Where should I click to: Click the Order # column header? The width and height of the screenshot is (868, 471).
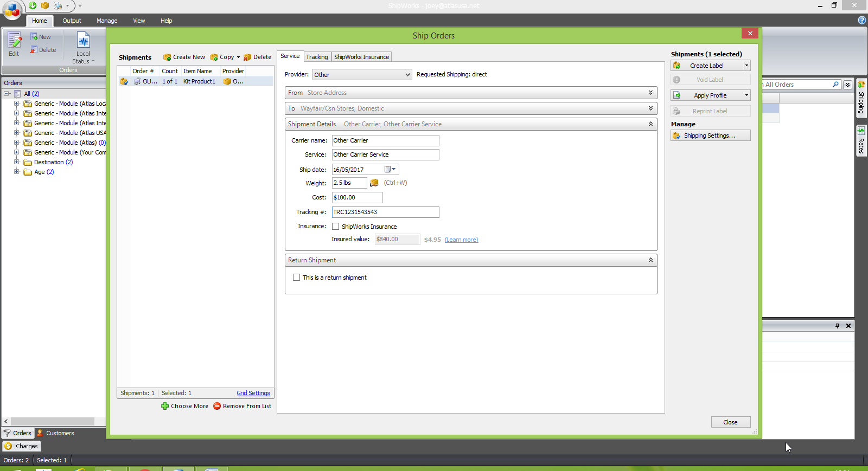pyautogui.click(x=143, y=71)
